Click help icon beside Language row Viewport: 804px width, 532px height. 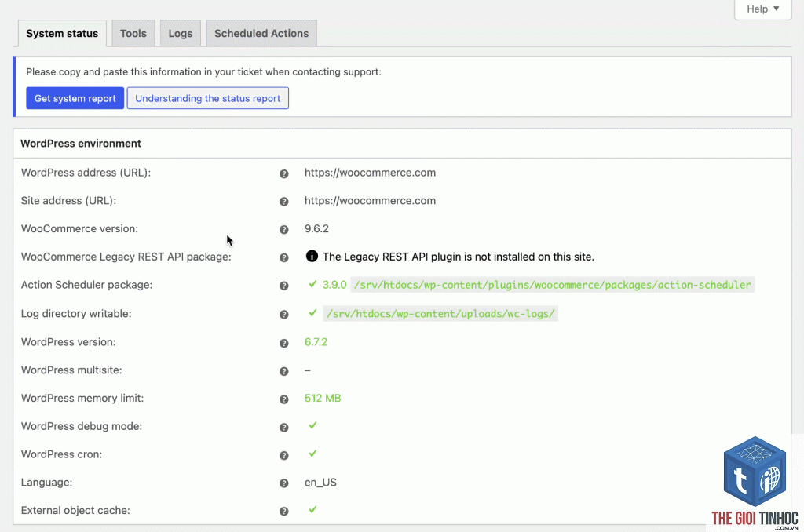283,483
